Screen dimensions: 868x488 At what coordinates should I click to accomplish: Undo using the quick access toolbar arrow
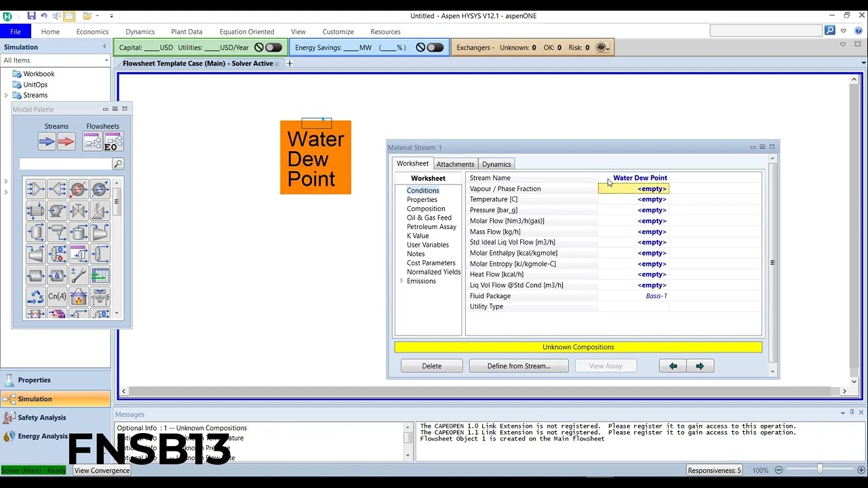pyautogui.click(x=44, y=16)
